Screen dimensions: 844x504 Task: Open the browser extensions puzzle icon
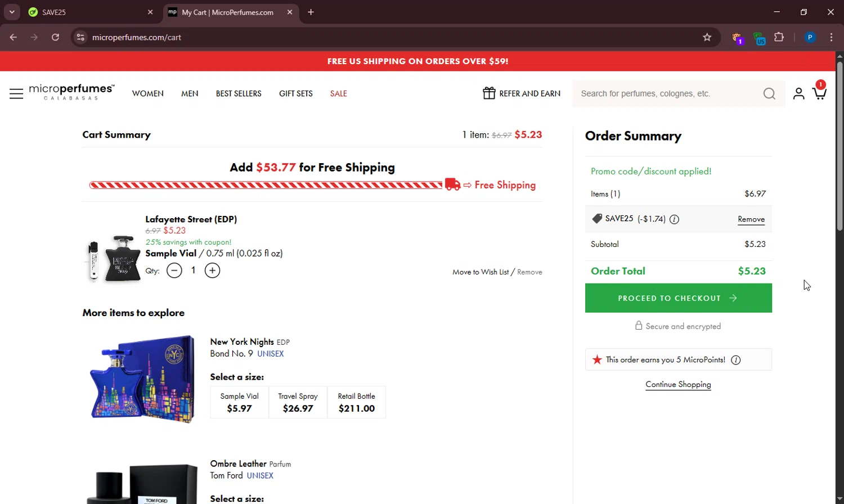coord(779,37)
